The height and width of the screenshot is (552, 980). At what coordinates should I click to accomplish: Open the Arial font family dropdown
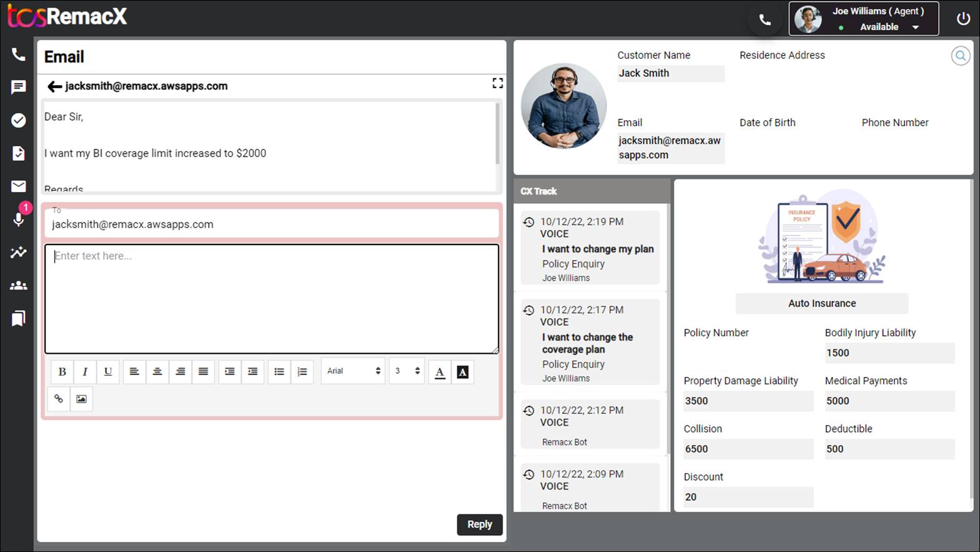[353, 371]
